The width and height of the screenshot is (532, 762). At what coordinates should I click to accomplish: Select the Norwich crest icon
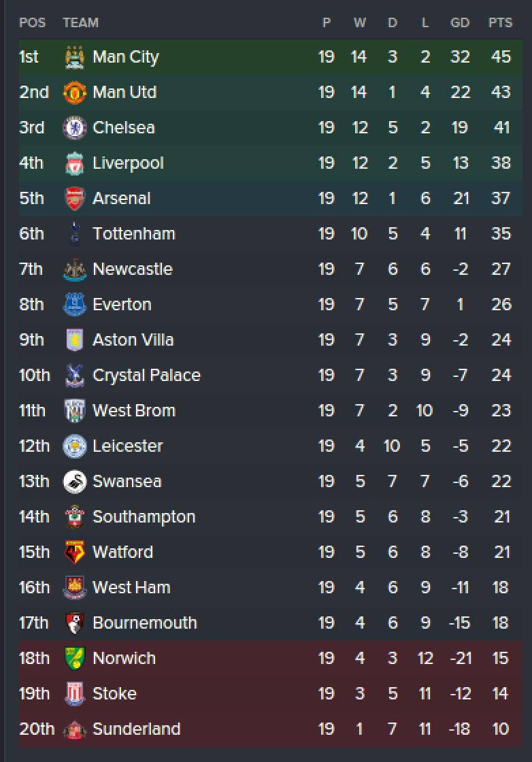click(x=75, y=659)
